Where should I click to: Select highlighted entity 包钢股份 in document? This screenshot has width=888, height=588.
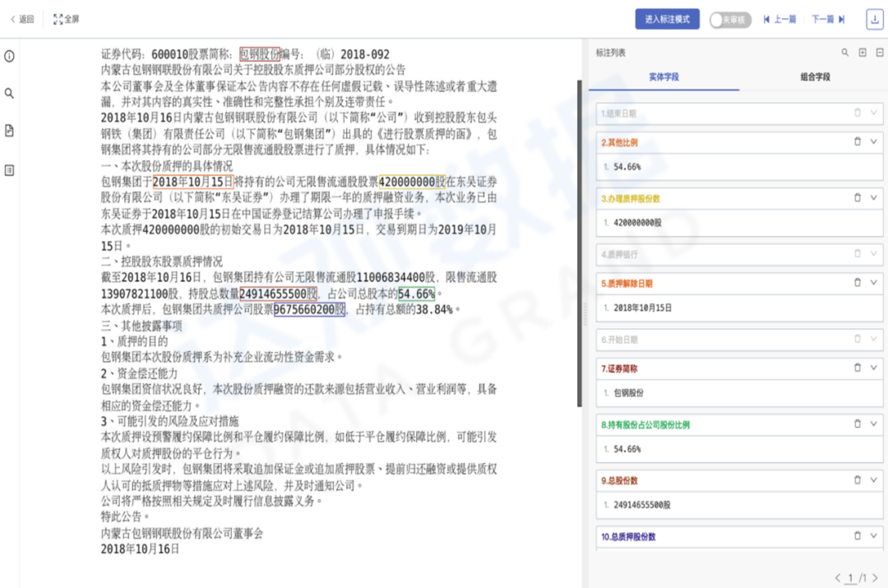point(260,54)
